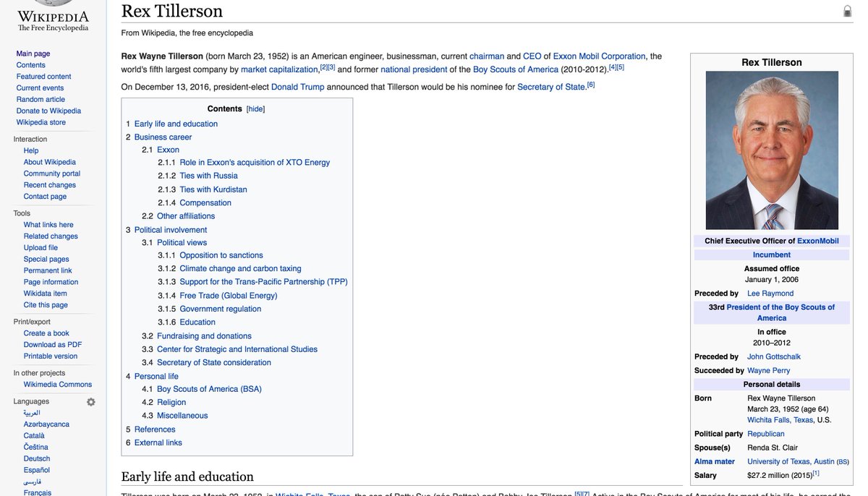Screen dimensions: 868x496
Task: View Recent changes
Action: tap(50, 185)
